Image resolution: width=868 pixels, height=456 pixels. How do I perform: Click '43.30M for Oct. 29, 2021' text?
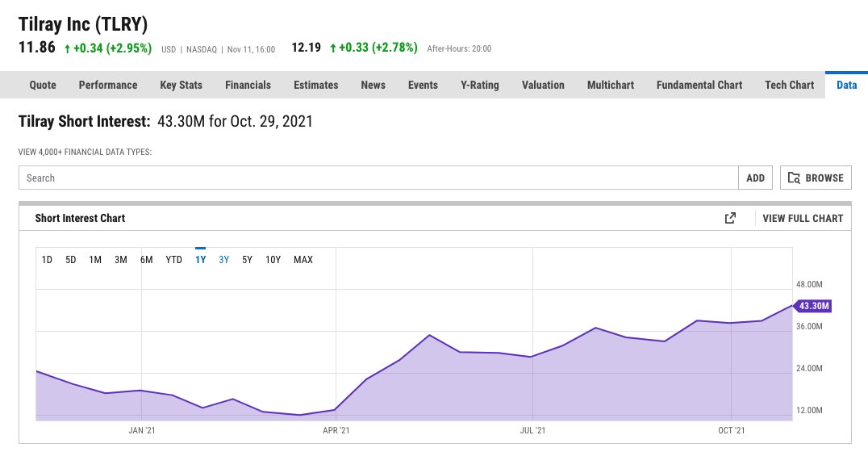click(235, 121)
